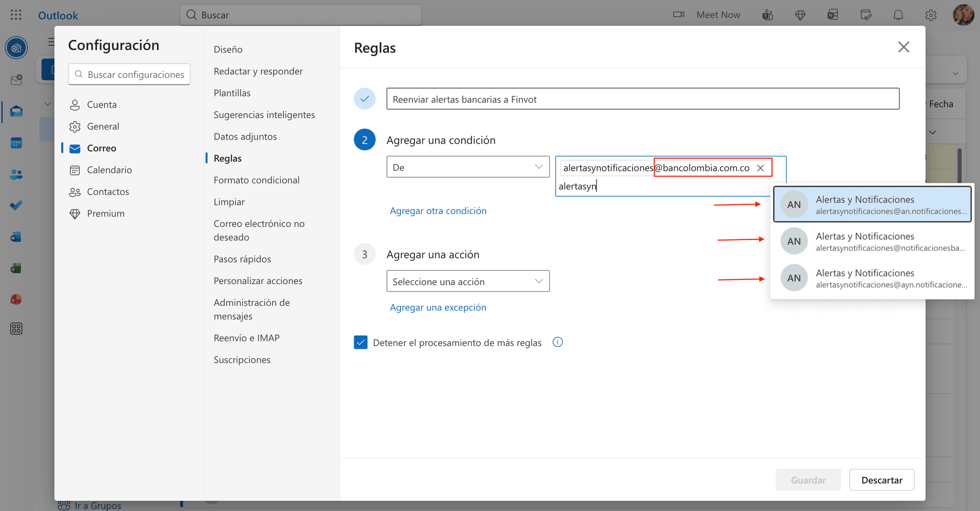
Task: Open the app launcher grid icon
Action: point(16,15)
